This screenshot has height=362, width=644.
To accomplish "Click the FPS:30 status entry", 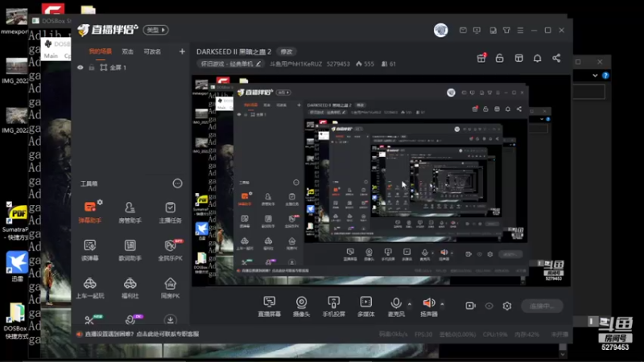I will coord(423,335).
